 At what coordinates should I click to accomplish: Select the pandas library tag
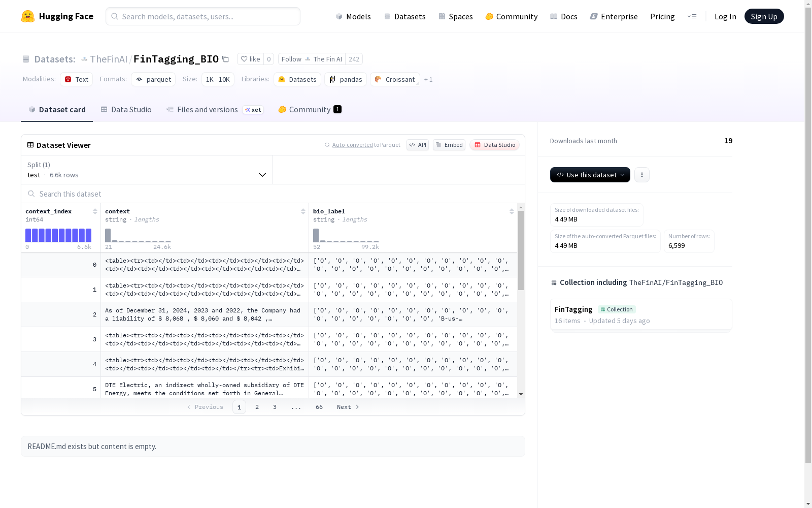tap(346, 79)
